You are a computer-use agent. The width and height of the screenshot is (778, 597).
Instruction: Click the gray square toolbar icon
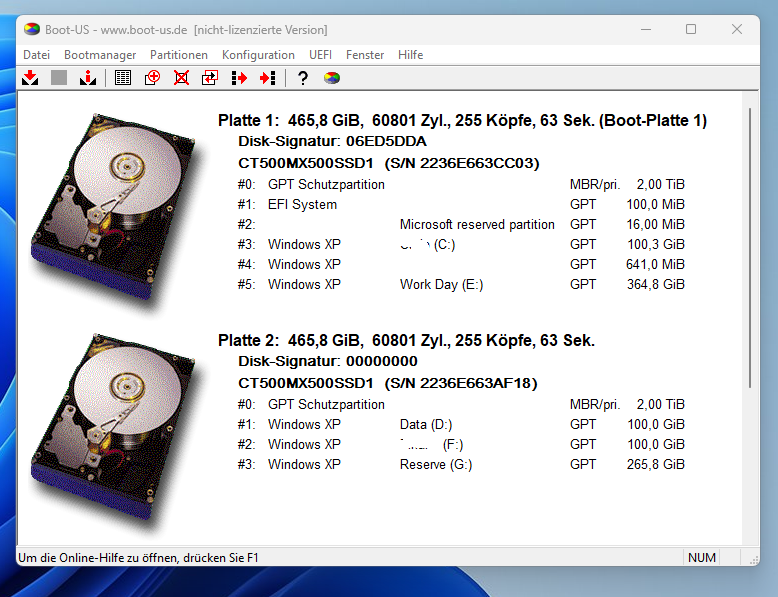(59, 78)
